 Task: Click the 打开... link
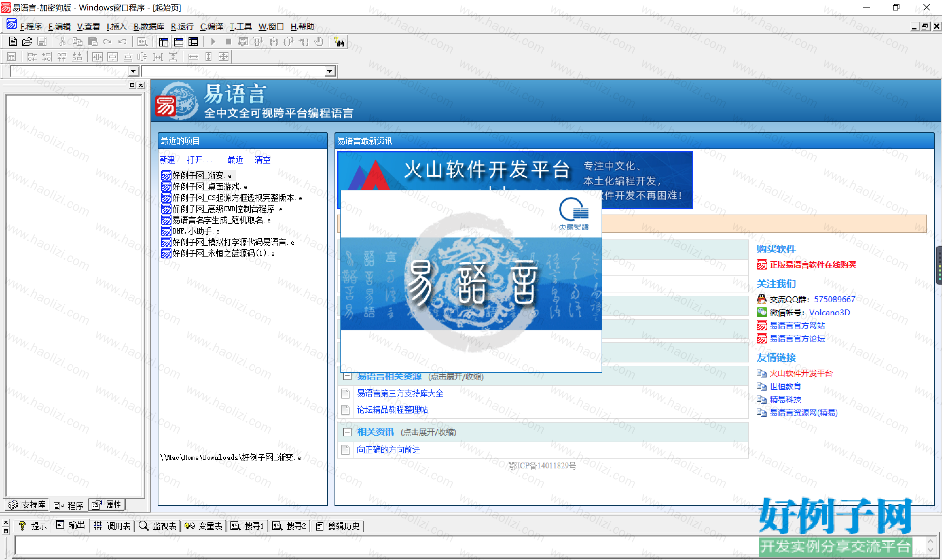click(x=200, y=160)
